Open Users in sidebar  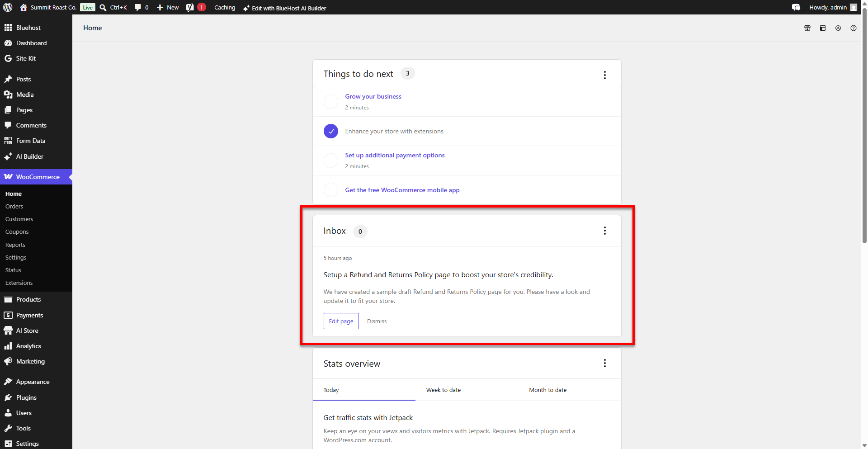pyautogui.click(x=36, y=413)
